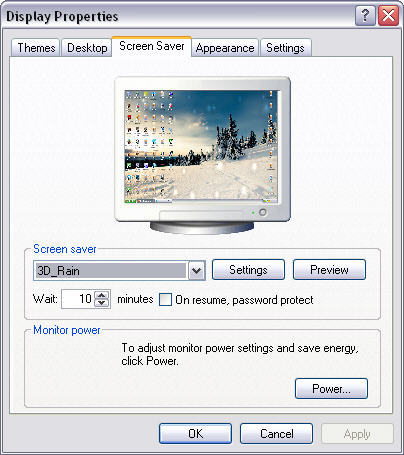This screenshot has height=455, width=404.
Task: Open the Desktop tab
Action: [87, 48]
